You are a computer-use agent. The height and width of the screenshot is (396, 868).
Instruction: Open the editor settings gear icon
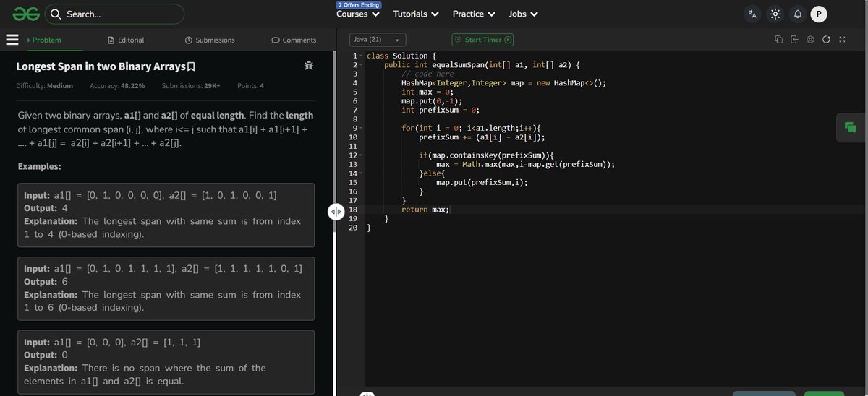pos(810,40)
